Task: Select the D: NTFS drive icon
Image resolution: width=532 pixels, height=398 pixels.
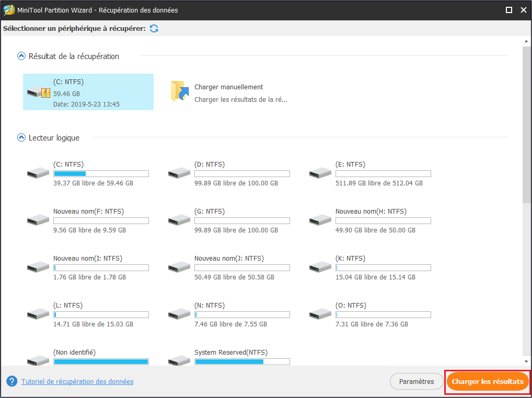Action: tap(179, 172)
